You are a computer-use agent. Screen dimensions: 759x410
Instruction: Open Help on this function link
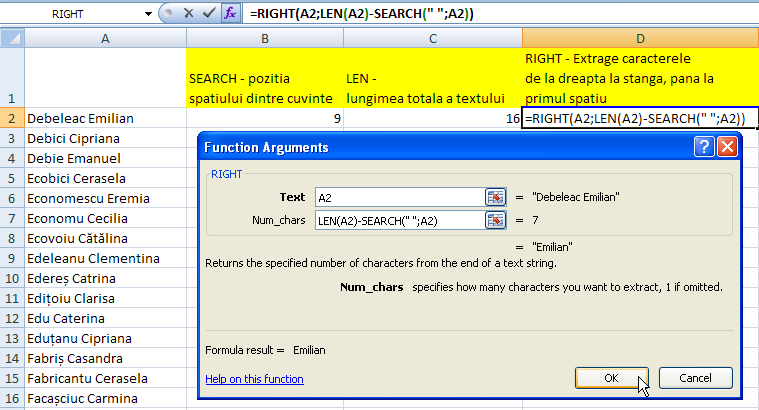coord(254,379)
